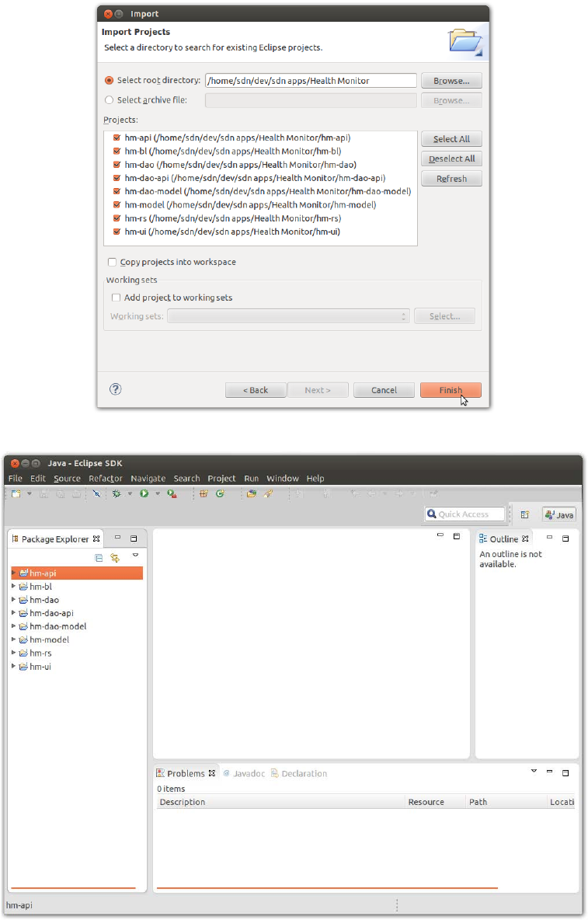Screen dimensions: 588x920
Task: Open the Run button dropdown arrow
Action: pos(157,494)
